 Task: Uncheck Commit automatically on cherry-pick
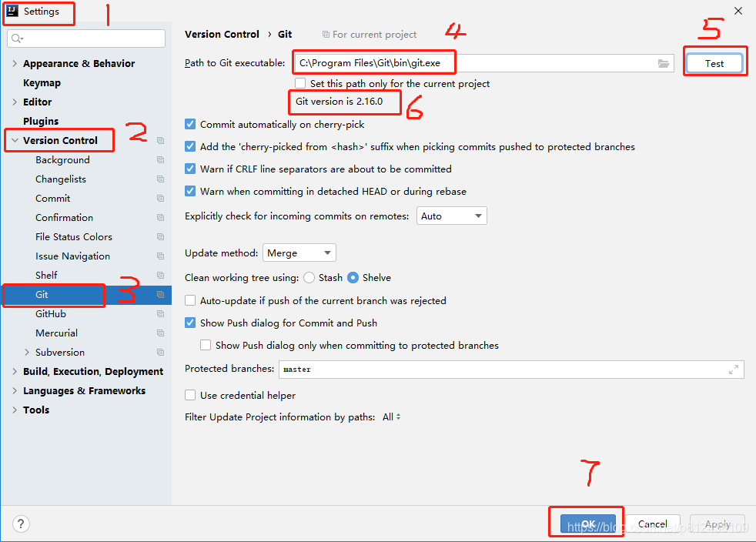[190, 125]
